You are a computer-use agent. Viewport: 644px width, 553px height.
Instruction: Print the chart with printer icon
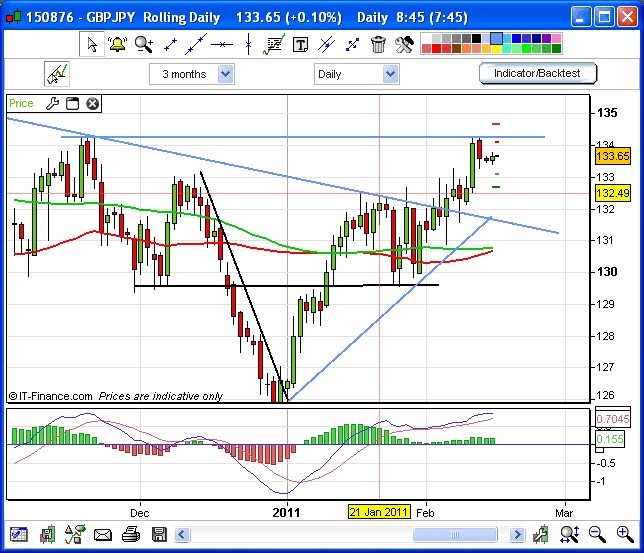pyautogui.click(x=131, y=534)
